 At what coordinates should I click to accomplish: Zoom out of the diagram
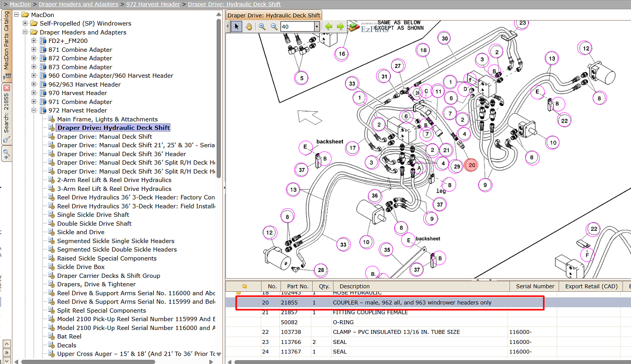pos(274,26)
